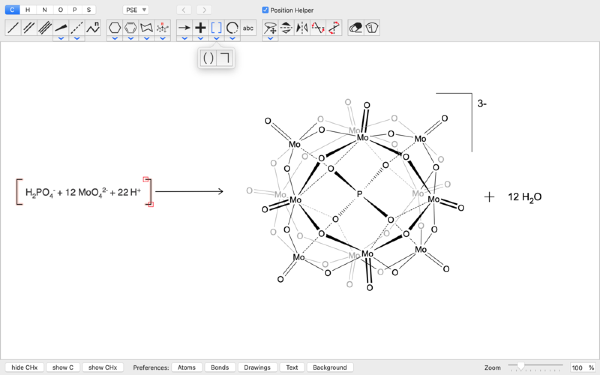600x375 pixels.
Task: Pick the corner bracket option
Action: tap(225, 58)
